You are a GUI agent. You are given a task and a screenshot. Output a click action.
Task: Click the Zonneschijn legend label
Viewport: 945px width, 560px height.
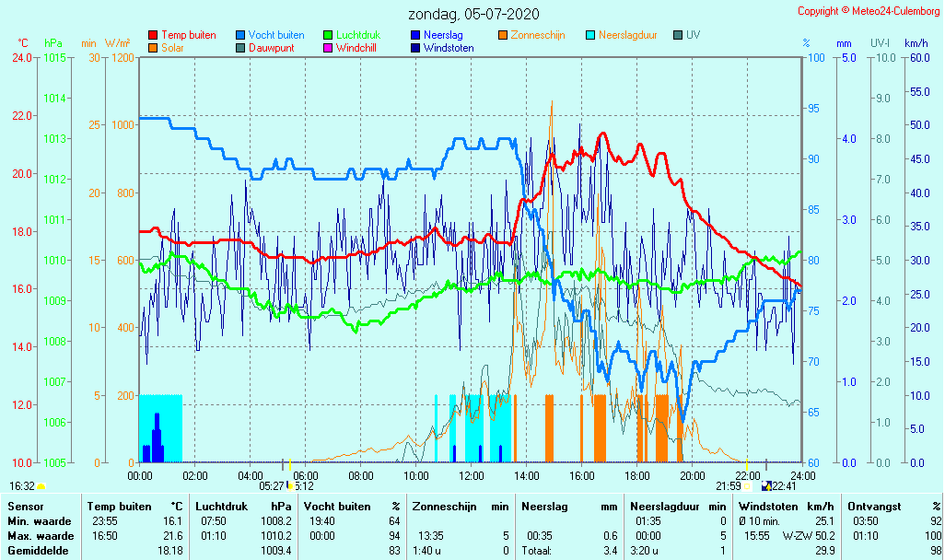[x=540, y=35]
